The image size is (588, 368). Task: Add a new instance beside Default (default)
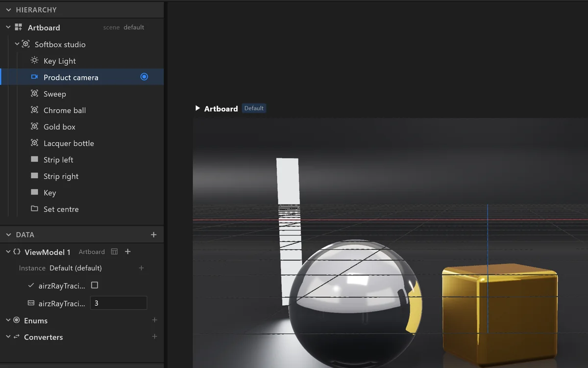(x=141, y=268)
